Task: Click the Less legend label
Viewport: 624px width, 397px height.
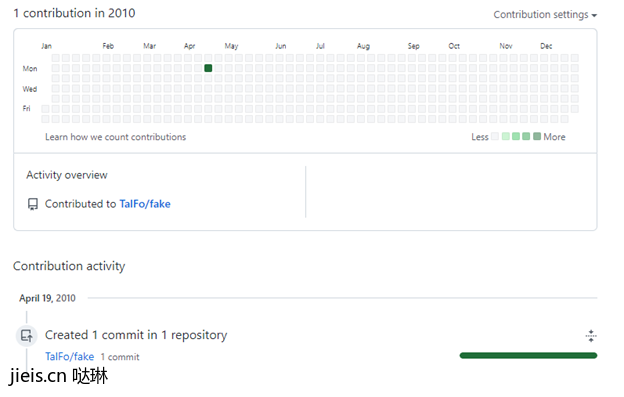Action: tap(480, 137)
